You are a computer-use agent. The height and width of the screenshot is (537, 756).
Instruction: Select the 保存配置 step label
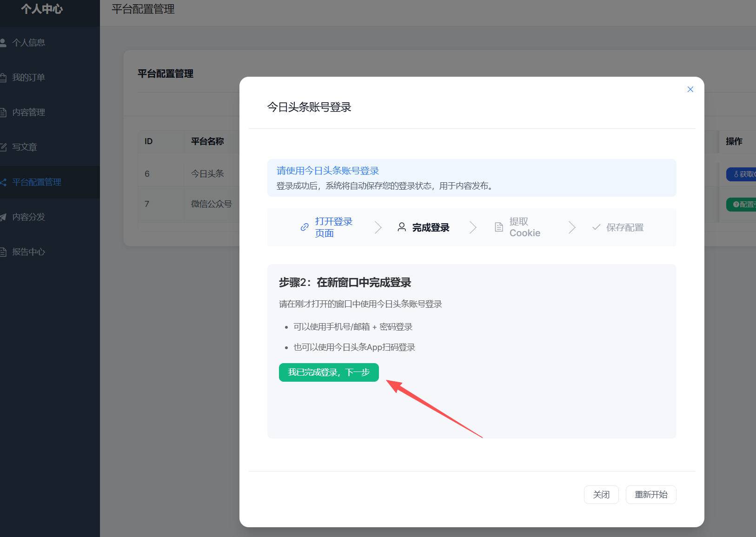pos(625,227)
